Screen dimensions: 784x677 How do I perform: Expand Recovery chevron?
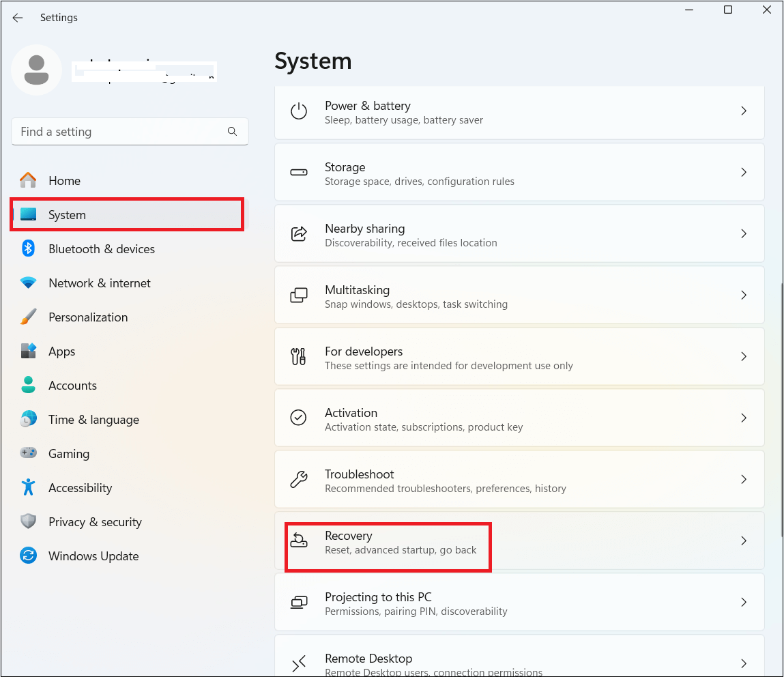(744, 541)
